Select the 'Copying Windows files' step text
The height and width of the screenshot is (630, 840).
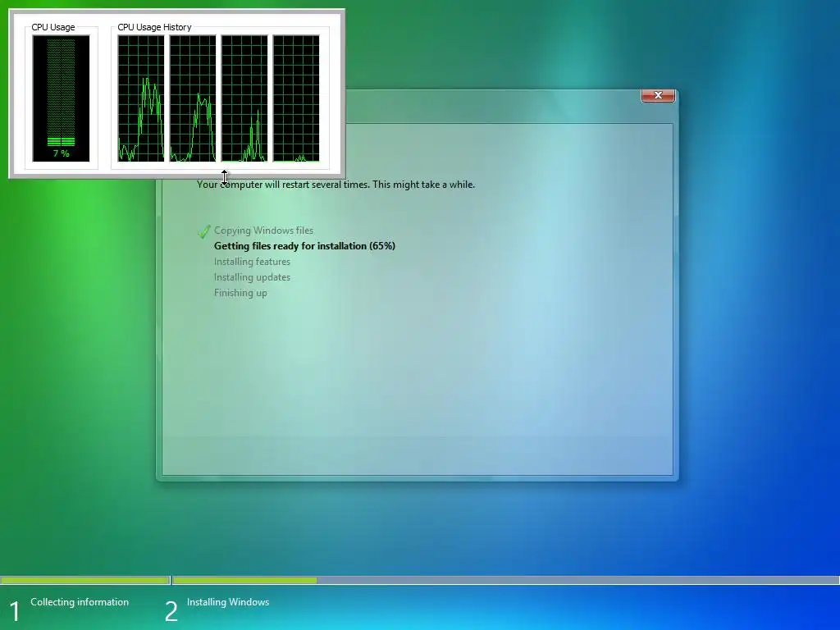263,231
